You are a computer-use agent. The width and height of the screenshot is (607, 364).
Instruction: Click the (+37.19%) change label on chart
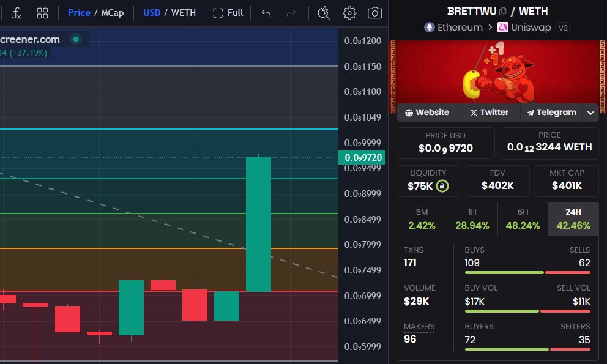pyautogui.click(x=28, y=53)
